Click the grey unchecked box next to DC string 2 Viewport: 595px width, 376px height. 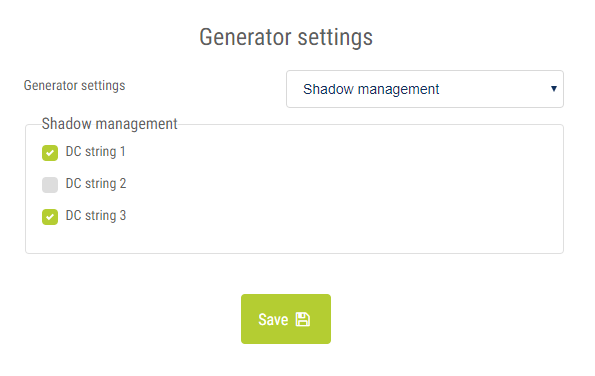(50, 185)
